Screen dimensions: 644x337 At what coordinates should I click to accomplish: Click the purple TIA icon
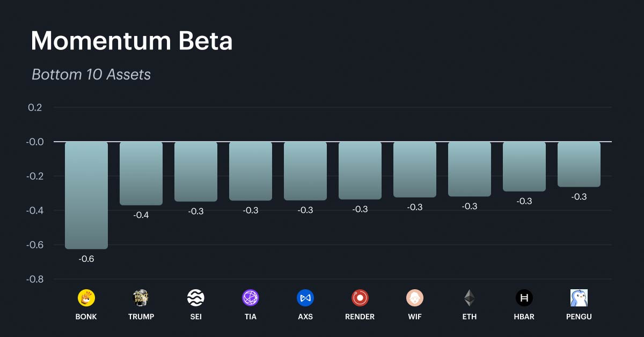(251, 297)
